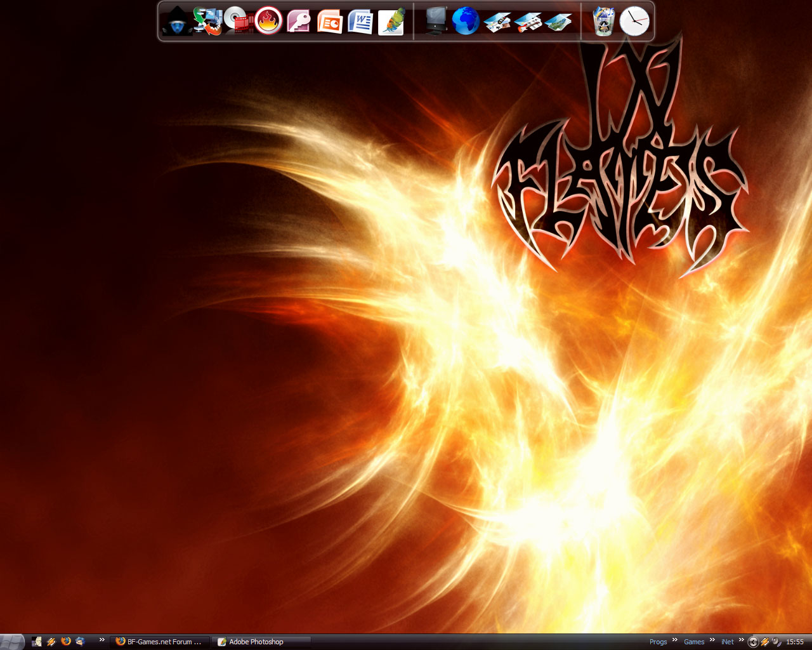Click the blue globe icon in the dock
Viewport: 812px width, 650px height.
[466, 22]
